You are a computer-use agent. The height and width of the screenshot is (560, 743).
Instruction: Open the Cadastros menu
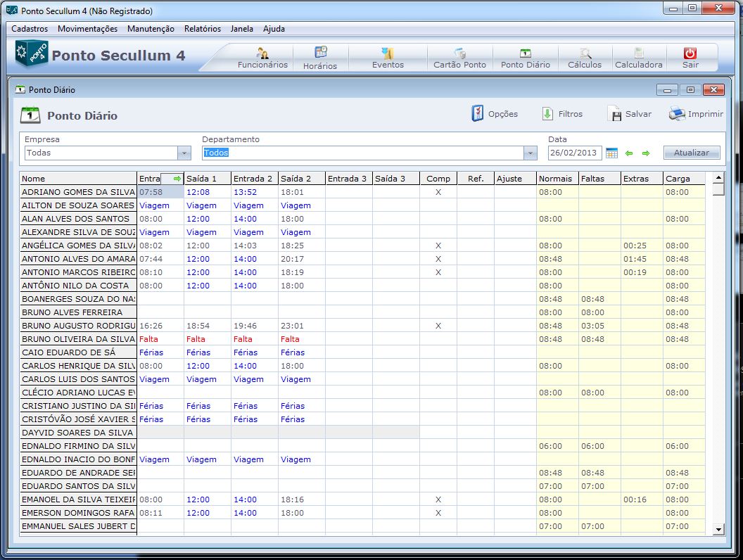tap(30, 29)
